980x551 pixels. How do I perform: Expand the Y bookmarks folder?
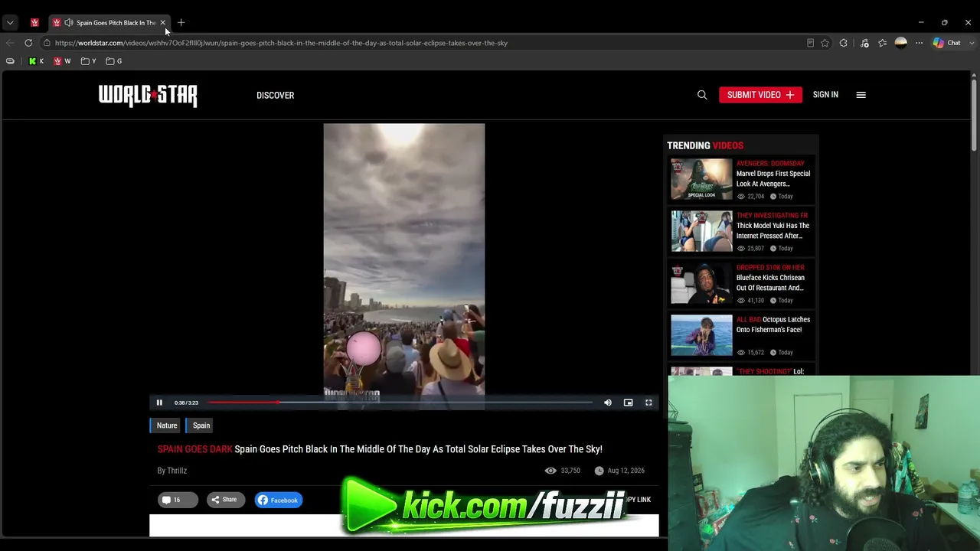tap(88, 61)
